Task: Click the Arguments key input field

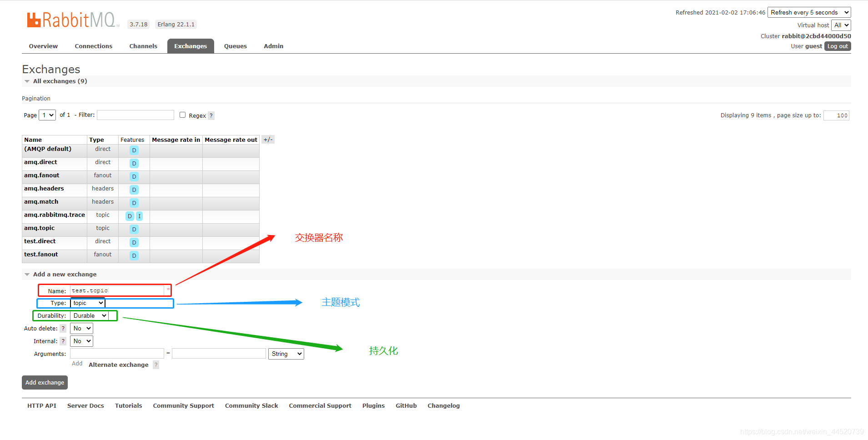Action: tap(117, 354)
